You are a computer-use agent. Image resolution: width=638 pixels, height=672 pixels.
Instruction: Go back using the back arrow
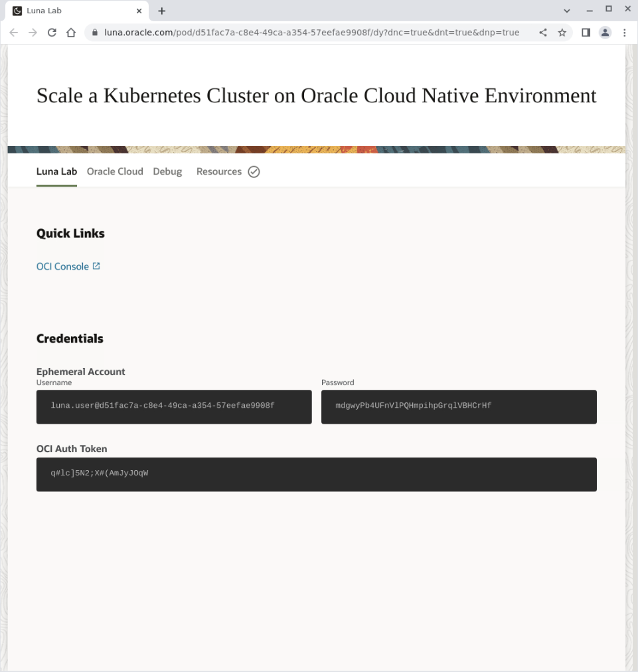(13, 32)
